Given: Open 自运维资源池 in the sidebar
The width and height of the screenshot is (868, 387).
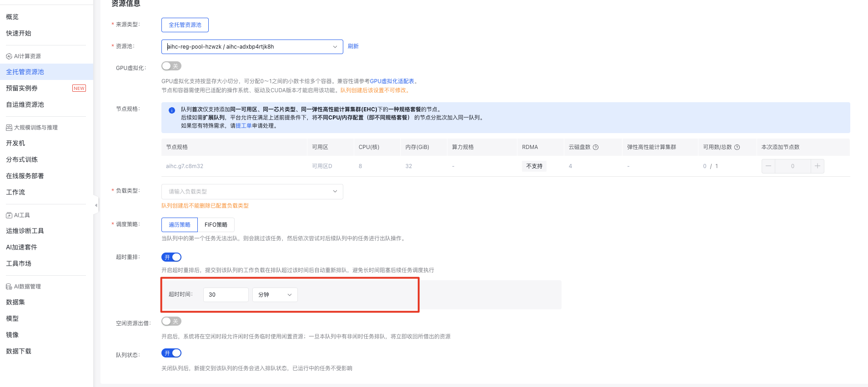Looking at the screenshot, I should (x=25, y=104).
